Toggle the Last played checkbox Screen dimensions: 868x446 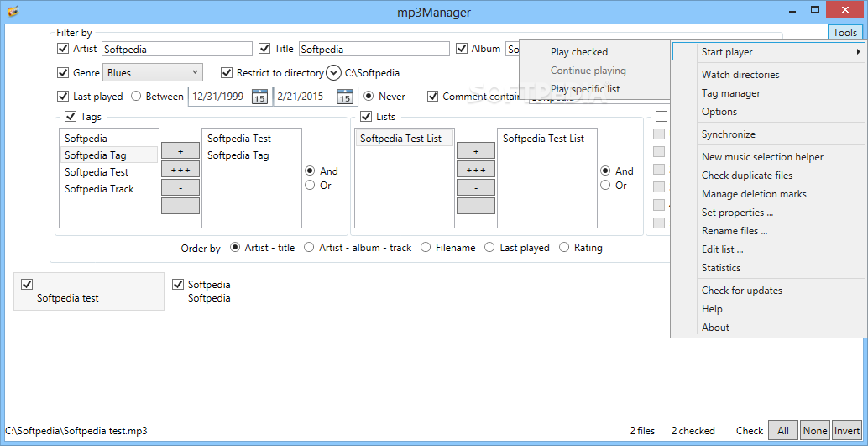(x=63, y=97)
